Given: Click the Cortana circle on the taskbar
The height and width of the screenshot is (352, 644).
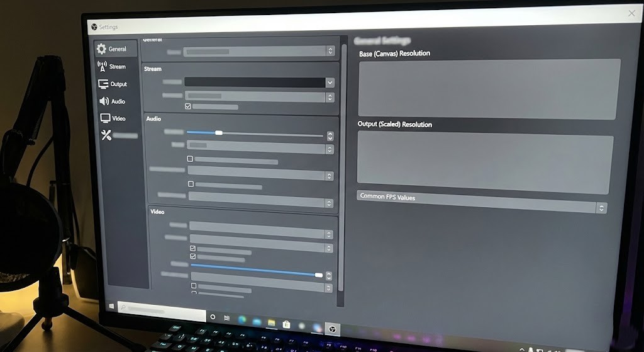Looking at the screenshot, I should point(213,317).
